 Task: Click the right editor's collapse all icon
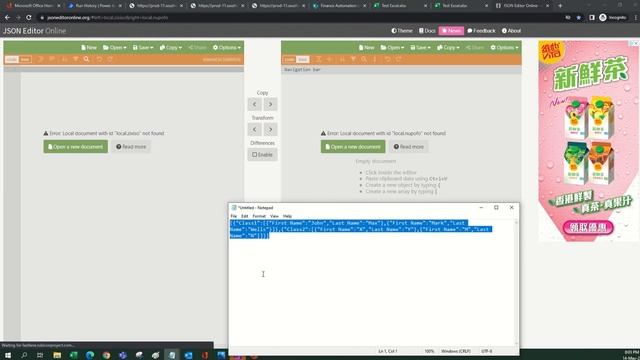329,60
